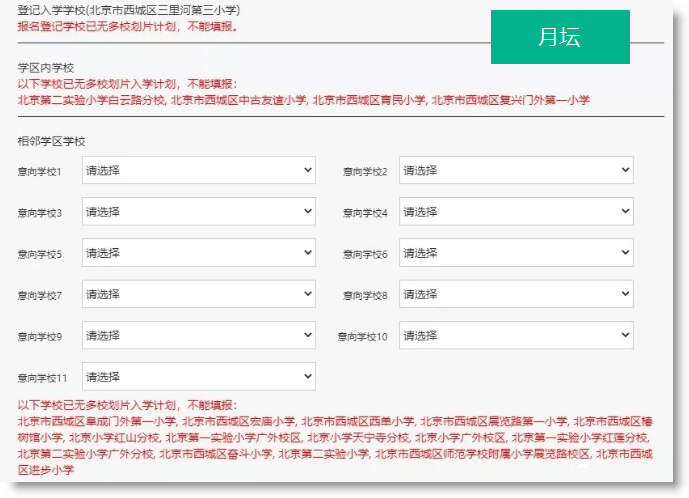Click the text 北京小学天宁寺分校

[x=358, y=438]
